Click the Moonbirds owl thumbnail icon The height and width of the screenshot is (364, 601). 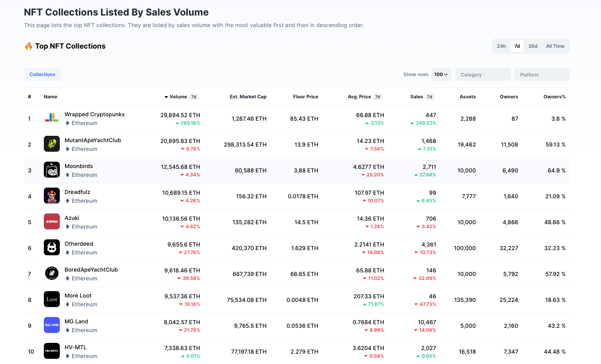52,170
